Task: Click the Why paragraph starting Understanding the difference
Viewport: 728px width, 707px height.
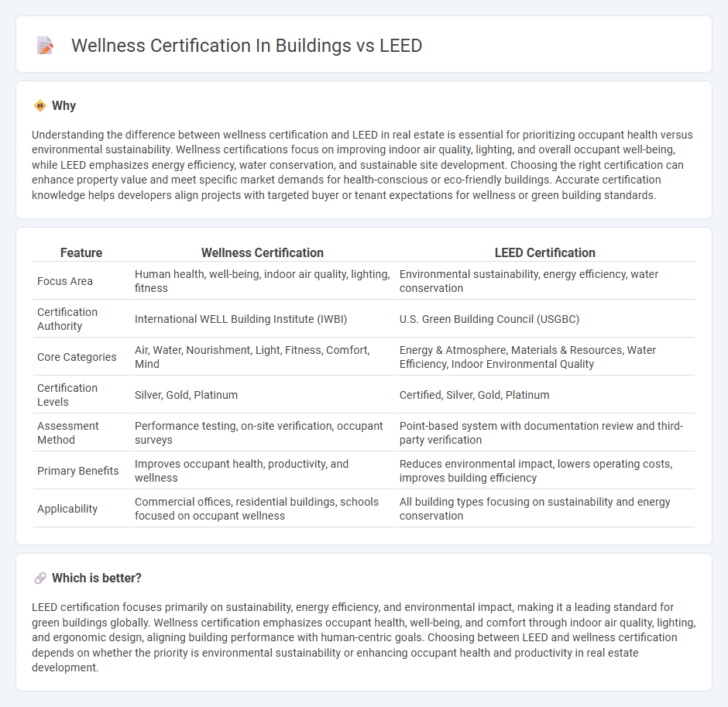Action: coord(362,165)
